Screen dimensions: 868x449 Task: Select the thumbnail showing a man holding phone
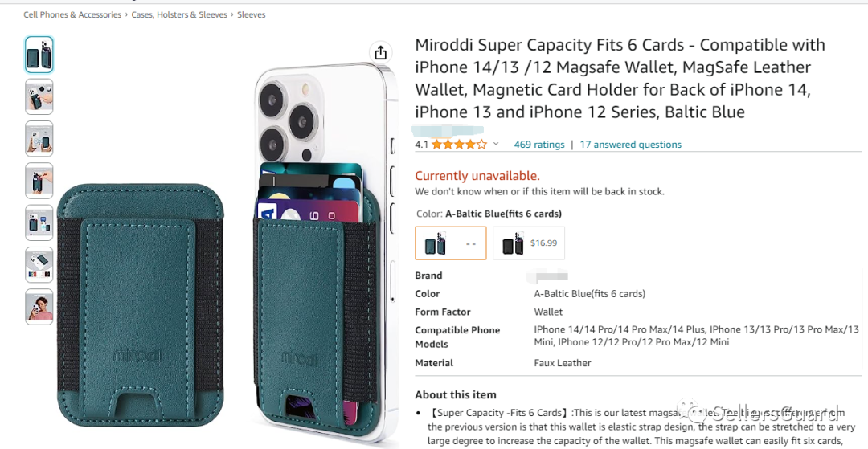pos(39,306)
